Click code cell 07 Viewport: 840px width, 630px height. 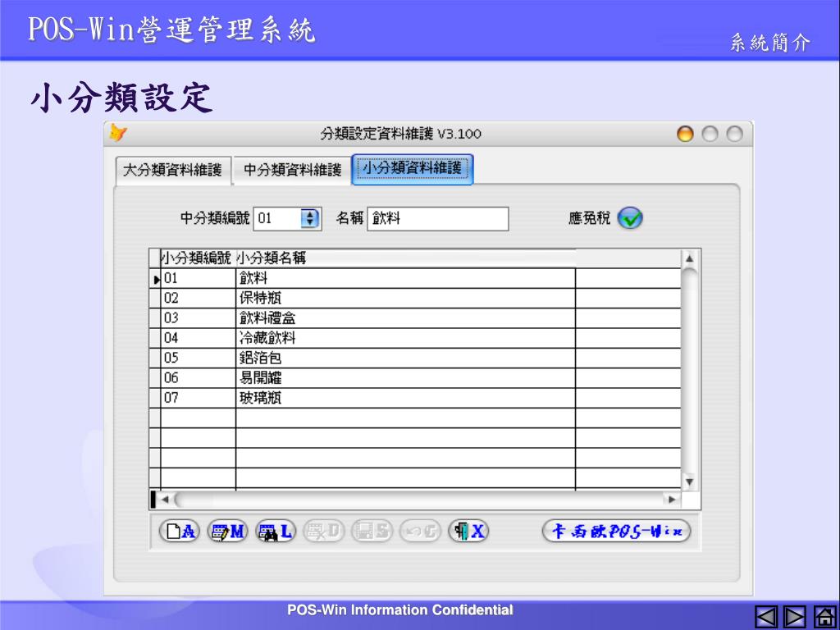coord(199,398)
